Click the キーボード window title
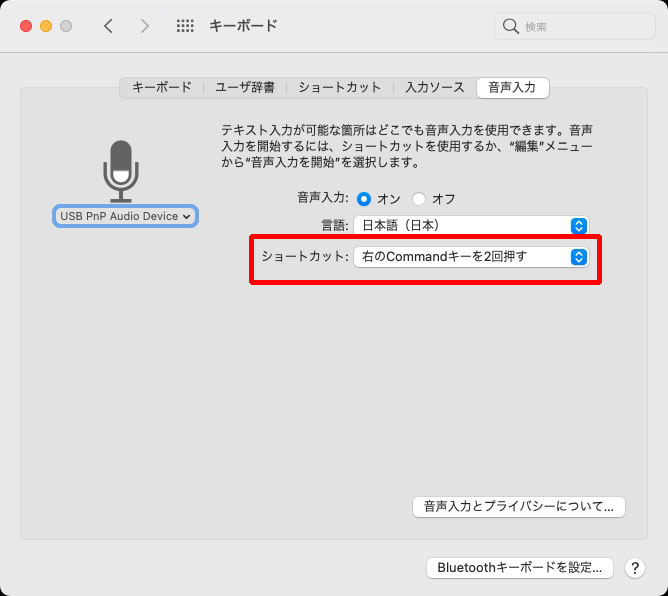The height and width of the screenshot is (596, 668). pyautogui.click(x=243, y=26)
